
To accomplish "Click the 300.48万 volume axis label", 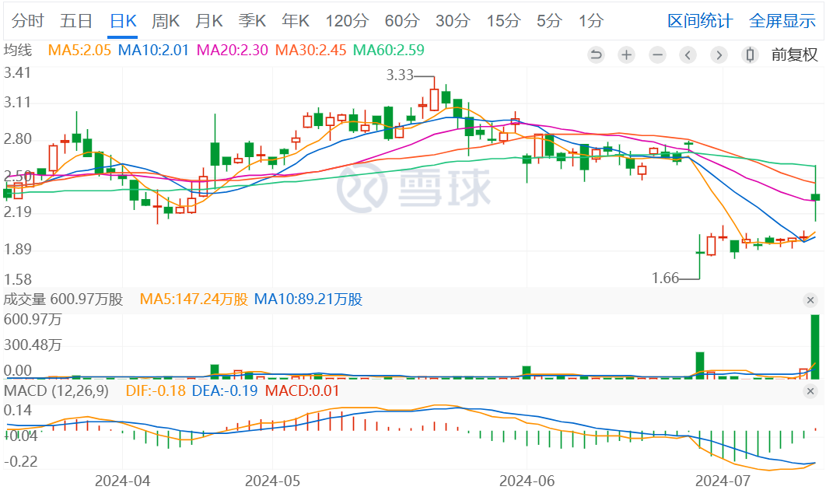I will pos(33,345).
